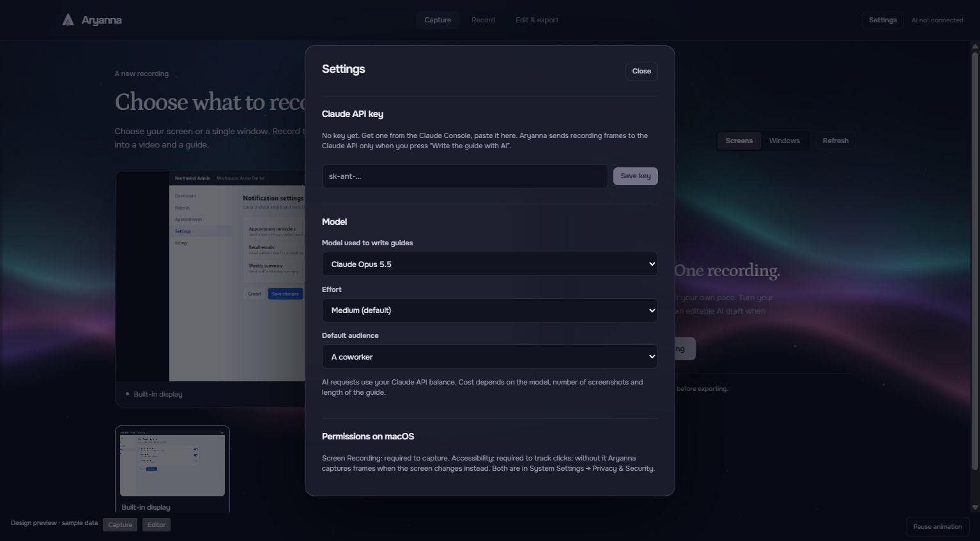This screenshot has width=980, height=541.
Task: Click the Claude API key heading
Action: 353,114
